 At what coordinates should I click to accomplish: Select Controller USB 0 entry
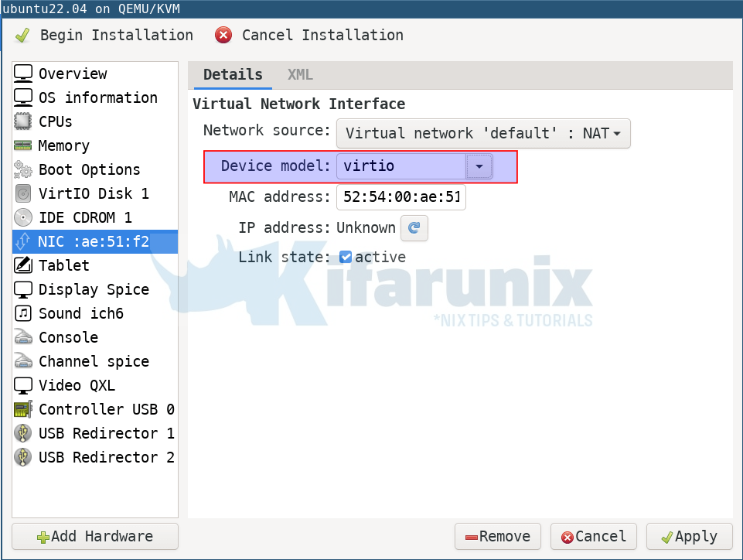(x=95, y=409)
